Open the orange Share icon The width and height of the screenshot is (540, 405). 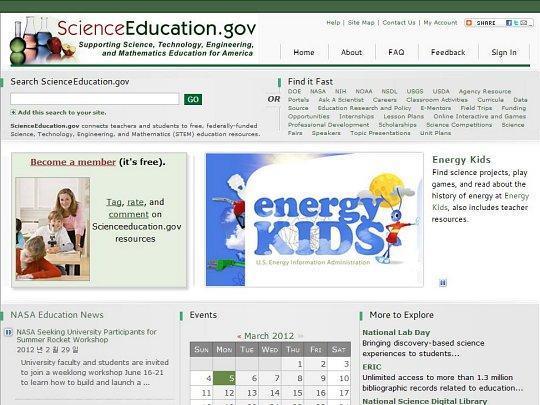tap(468, 23)
